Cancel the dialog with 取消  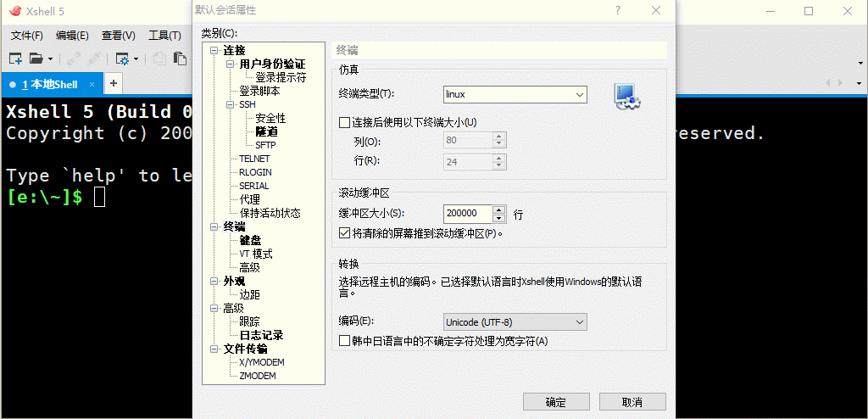(x=632, y=402)
